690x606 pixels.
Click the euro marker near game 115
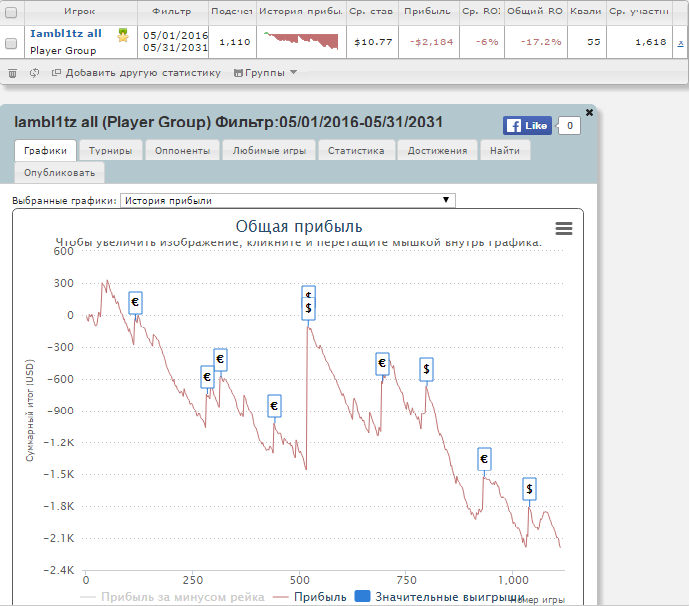point(136,303)
